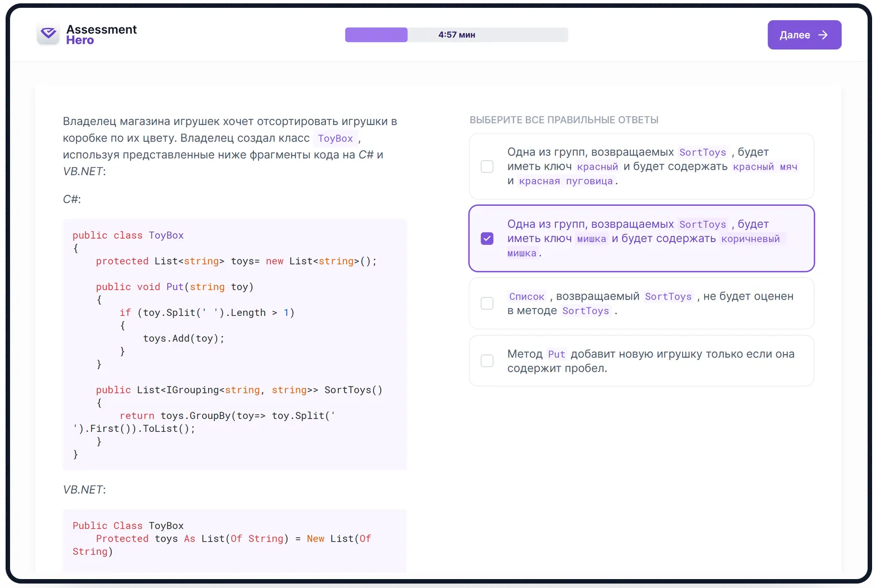Click the VB.NET: label above the second code block
Viewport: 876px width, 588px height.
[x=84, y=490]
